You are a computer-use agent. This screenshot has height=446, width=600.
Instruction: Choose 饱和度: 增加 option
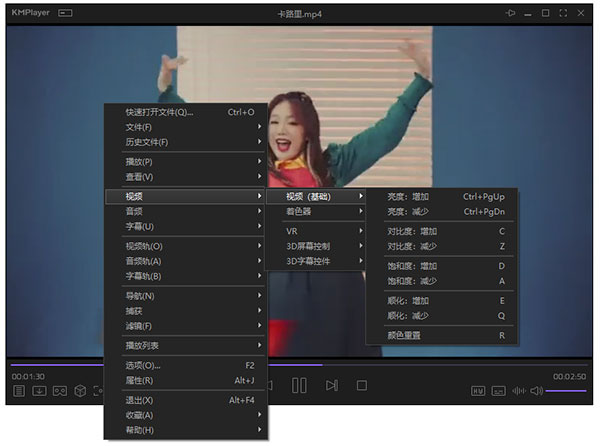tap(442, 266)
